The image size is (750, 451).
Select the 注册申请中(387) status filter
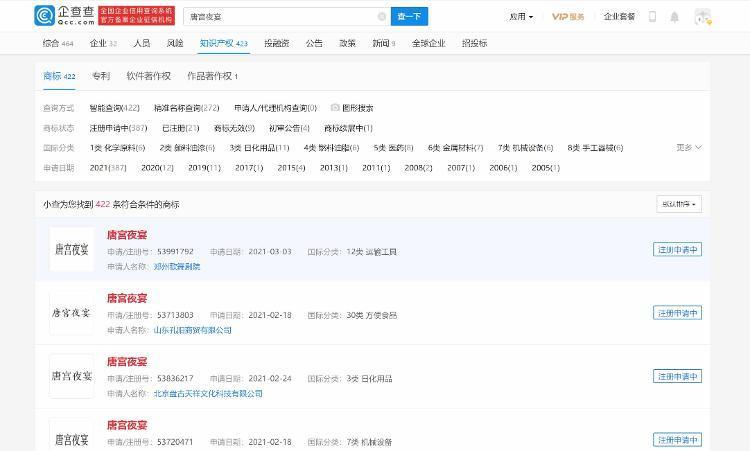pos(118,128)
